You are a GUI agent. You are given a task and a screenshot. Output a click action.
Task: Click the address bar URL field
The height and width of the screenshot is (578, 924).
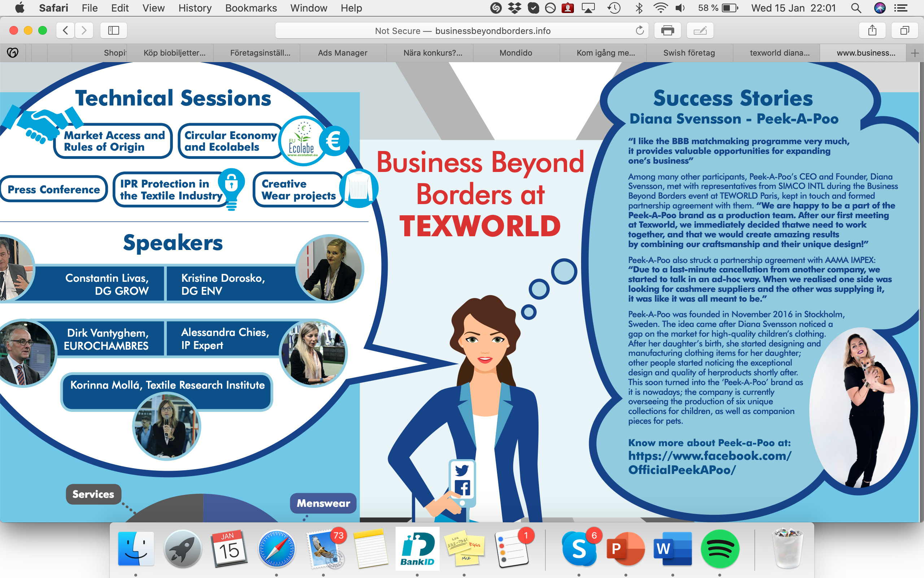[462, 31]
